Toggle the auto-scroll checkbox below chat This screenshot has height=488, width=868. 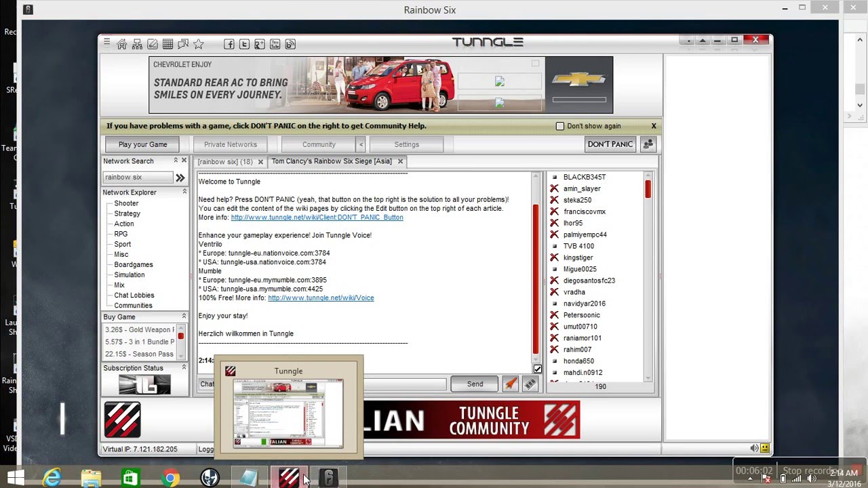click(x=537, y=369)
